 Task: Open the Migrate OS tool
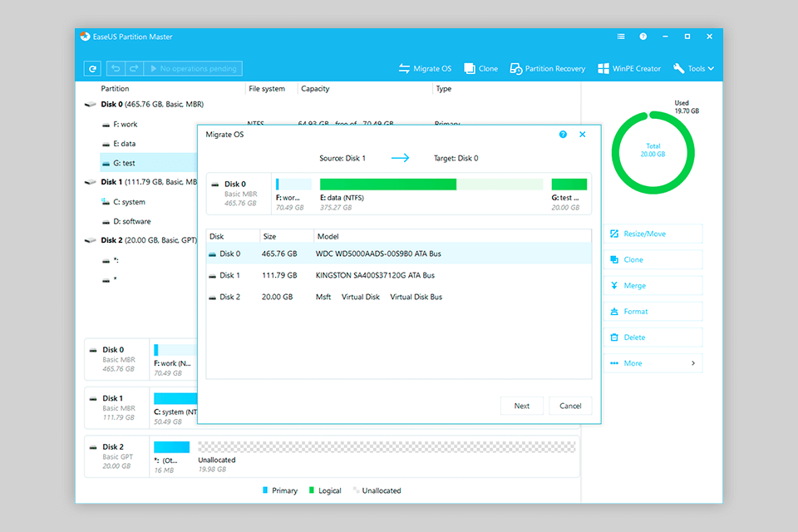point(425,69)
